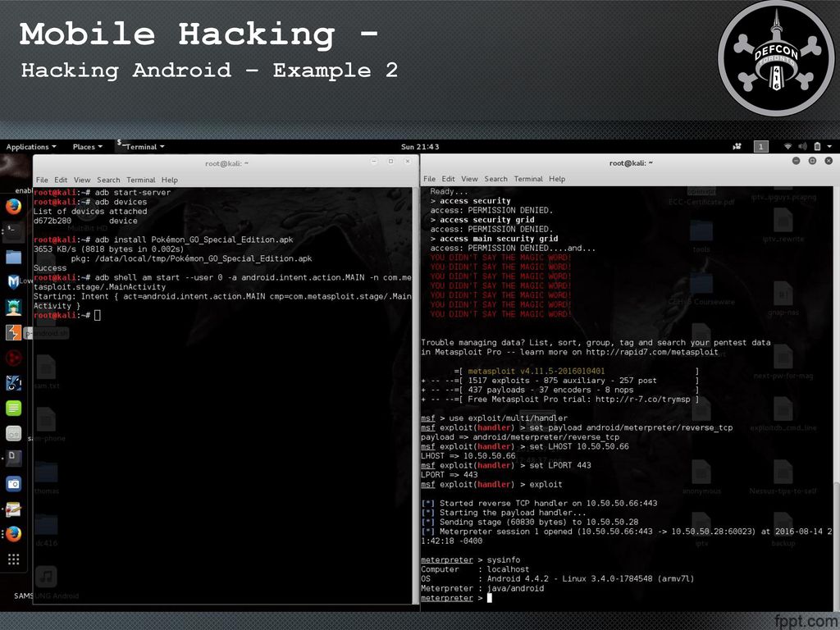
Task: Maximize the right terminal window
Action: (812, 161)
